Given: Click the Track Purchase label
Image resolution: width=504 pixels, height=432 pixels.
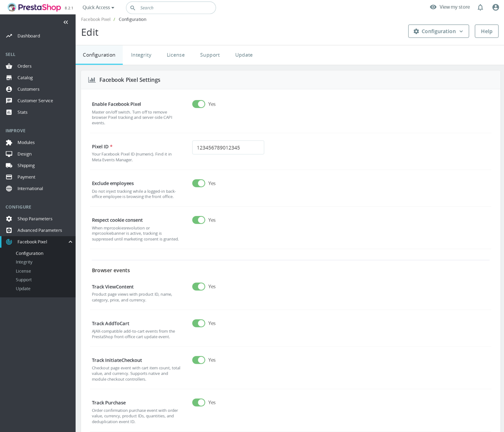Looking at the screenshot, I should 109,403.
